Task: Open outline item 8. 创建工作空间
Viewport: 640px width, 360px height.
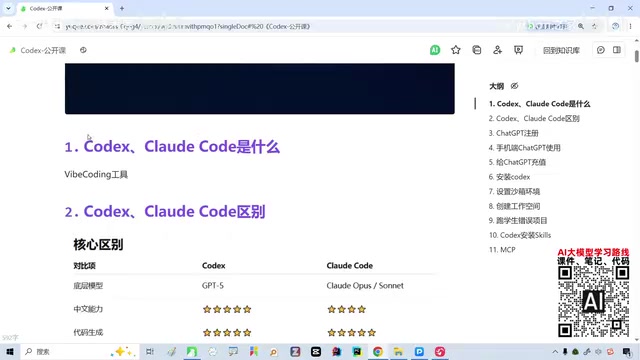Action: pos(514,206)
